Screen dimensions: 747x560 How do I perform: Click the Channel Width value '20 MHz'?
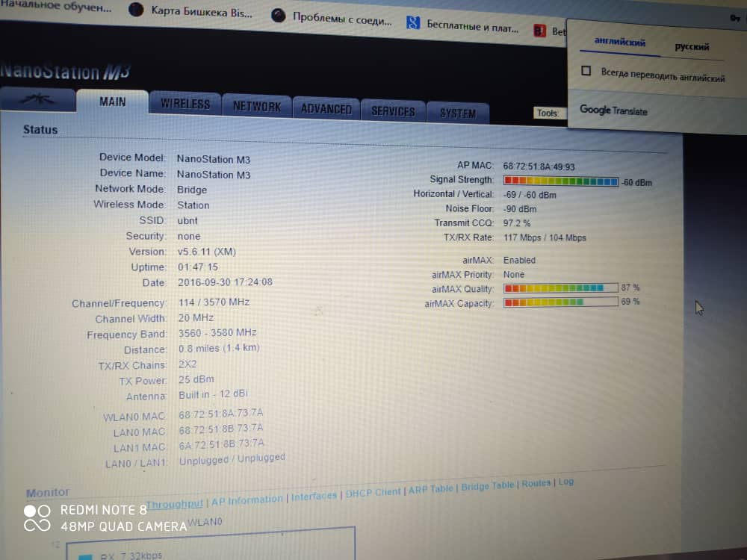196,317
